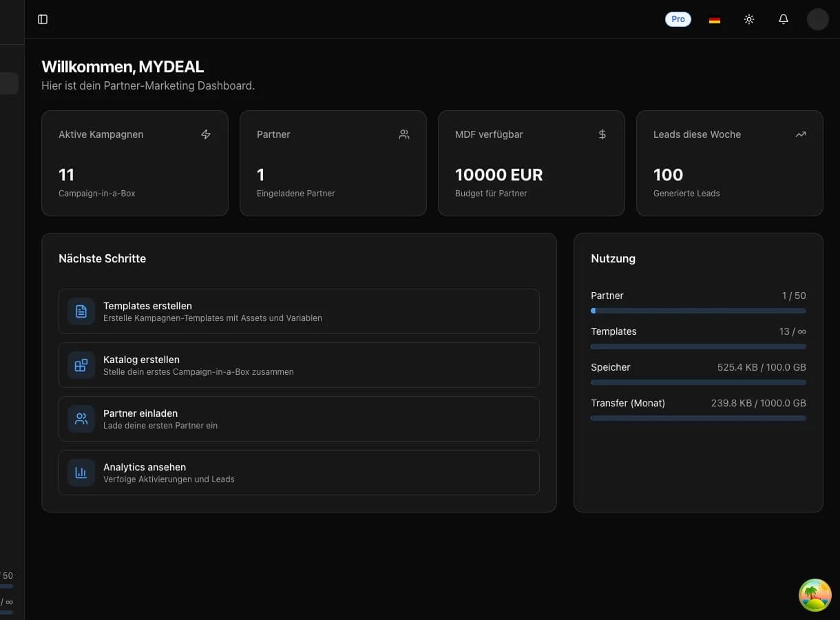Open the Nächste Schritte section header
This screenshot has height=620, width=840.
[x=102, y=258]
